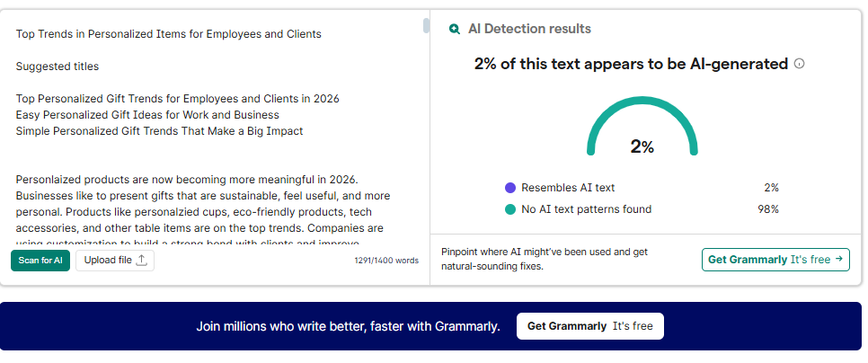Click the magnifier icon next to AI Detection results
The image size is (868, 363).
click(455, 29)
